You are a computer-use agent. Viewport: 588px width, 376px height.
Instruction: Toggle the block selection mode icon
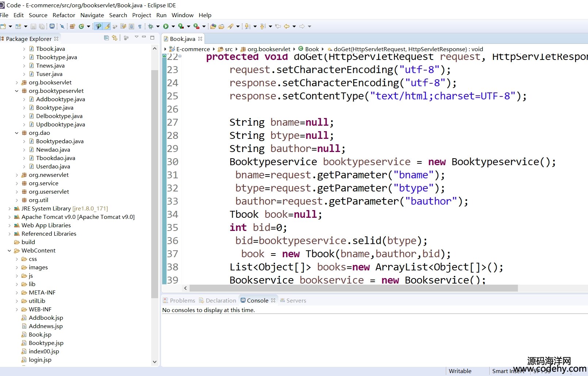[131, 26]
